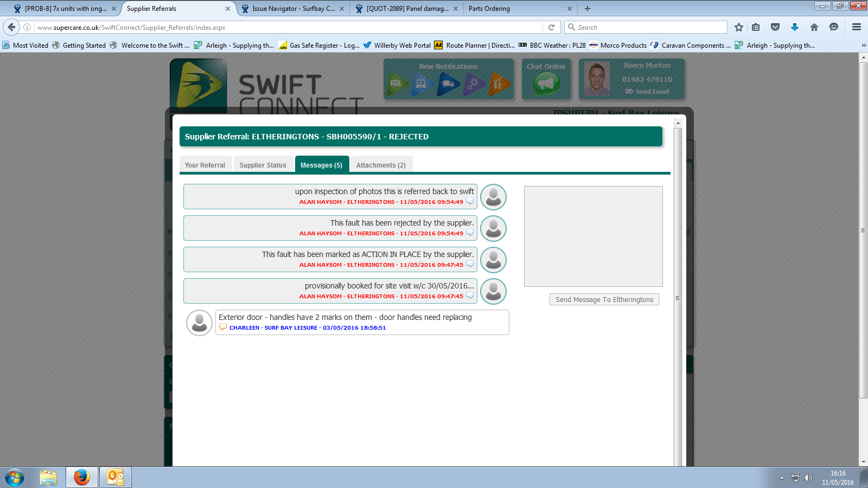The height and width of the screenshot is (488, 868).
Task: Open the Firefox hamburger menu
Action: click(x=857, y=27)
